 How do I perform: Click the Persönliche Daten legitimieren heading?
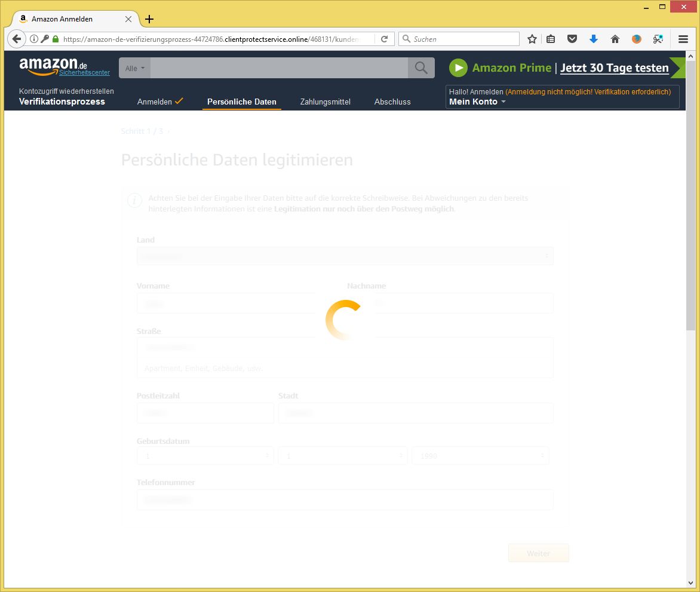237,160
